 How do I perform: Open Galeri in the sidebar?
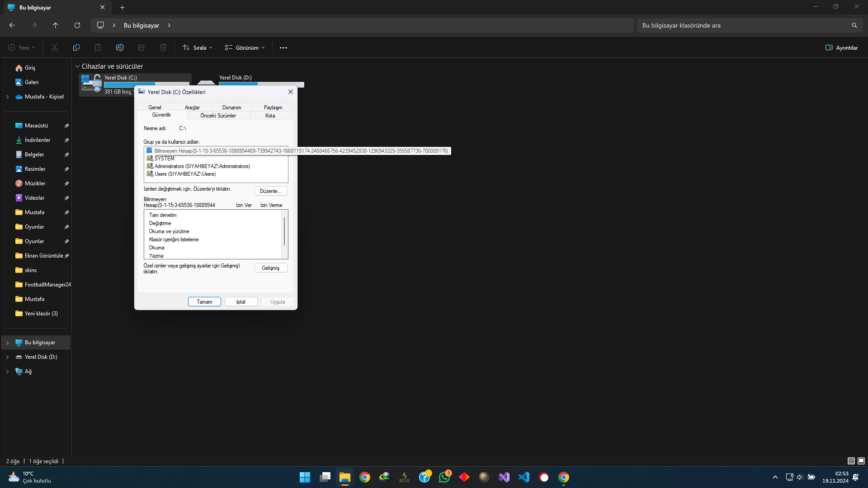(x=32, y=82)
